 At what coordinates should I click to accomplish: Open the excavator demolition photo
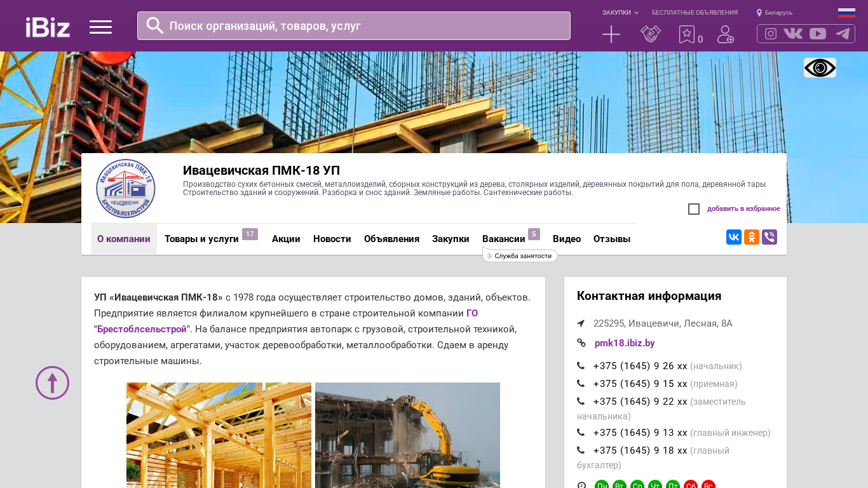point(407,435)
